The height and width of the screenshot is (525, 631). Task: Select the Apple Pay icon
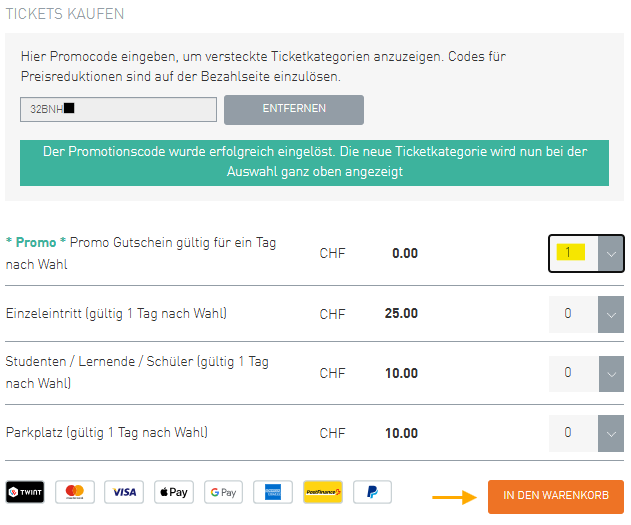(174, 492)
